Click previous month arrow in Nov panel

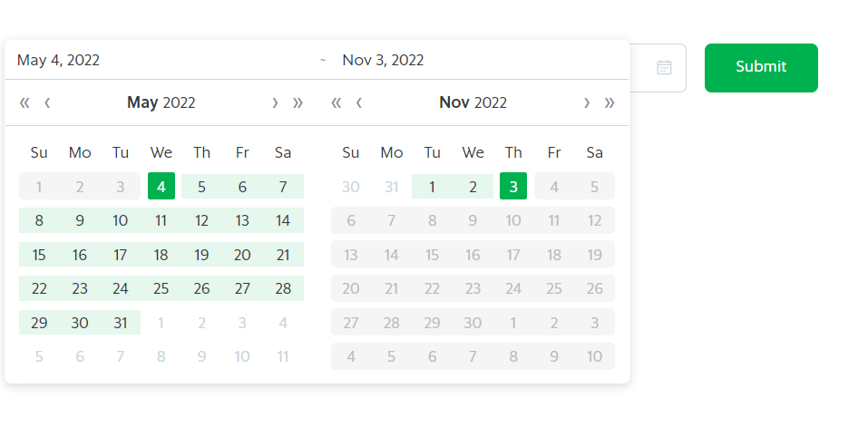[359, 102]
